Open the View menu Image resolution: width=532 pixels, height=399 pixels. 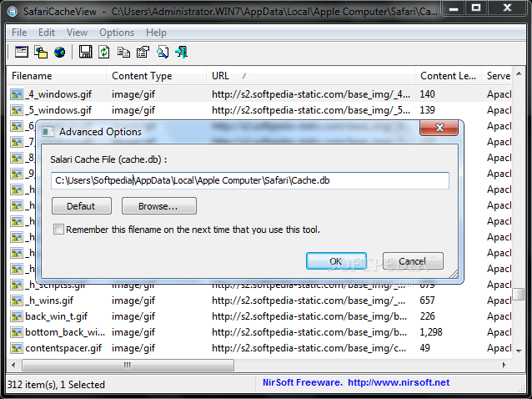pyautogui.click(x=77, y=33)
